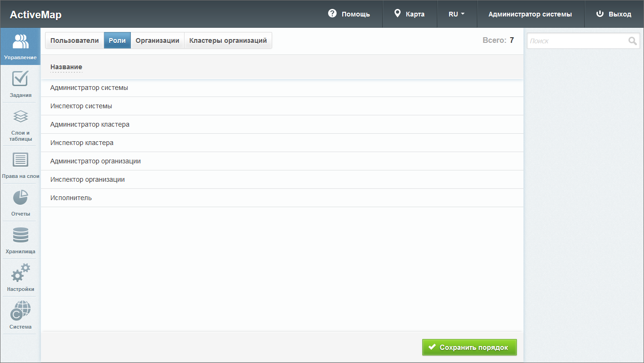
Task: Open the Задания checkmark icon
Action: 20,79
